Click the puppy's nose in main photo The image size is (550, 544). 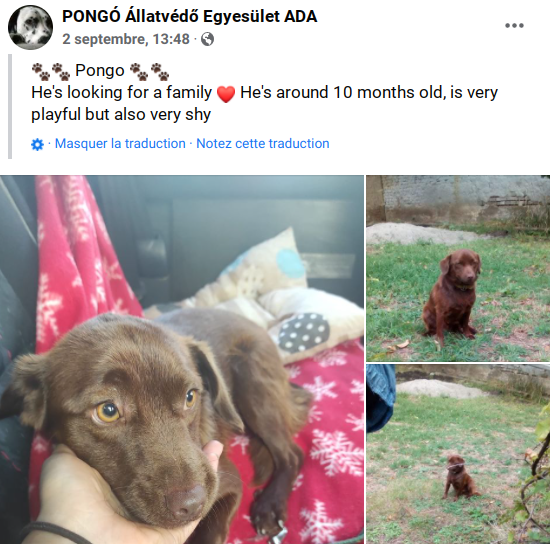(185, 499)
